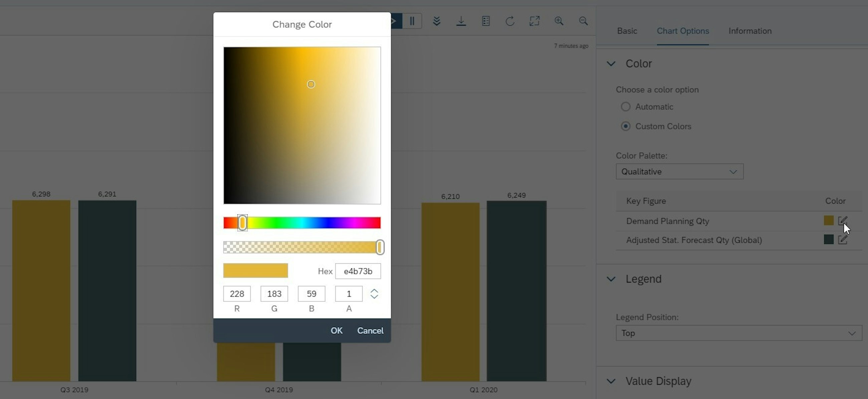Select the Automatic color option

[x=625, y=106]
